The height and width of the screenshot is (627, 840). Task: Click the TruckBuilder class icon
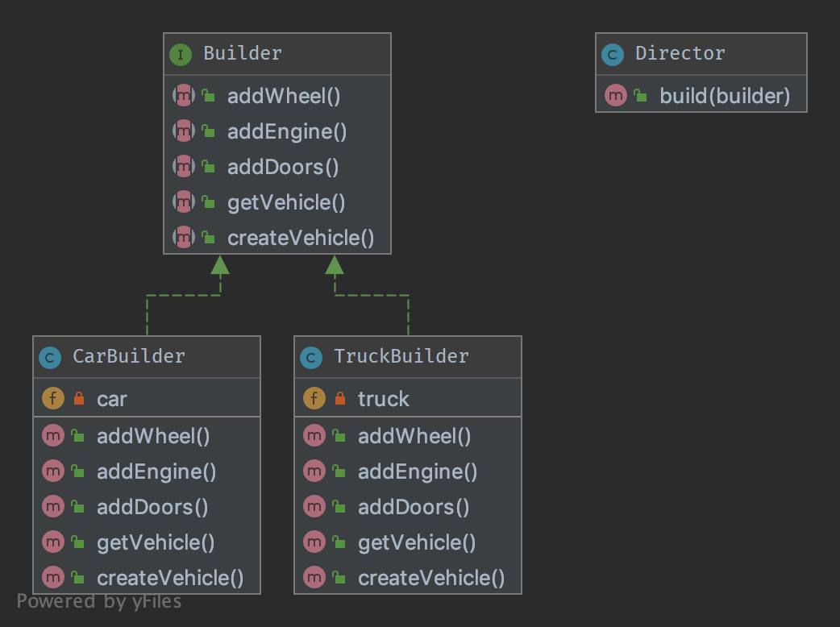tap(311, 357)
